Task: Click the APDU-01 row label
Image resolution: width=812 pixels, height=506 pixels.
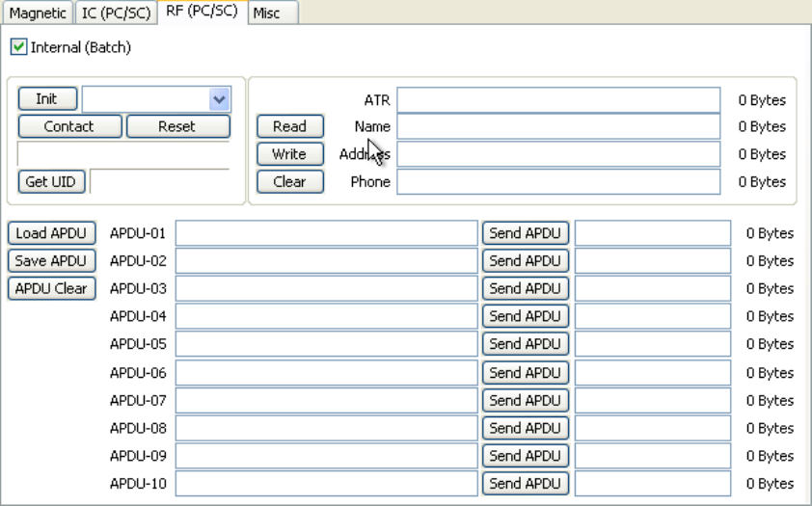Action: pyautogui.click(x=138, y=233)
